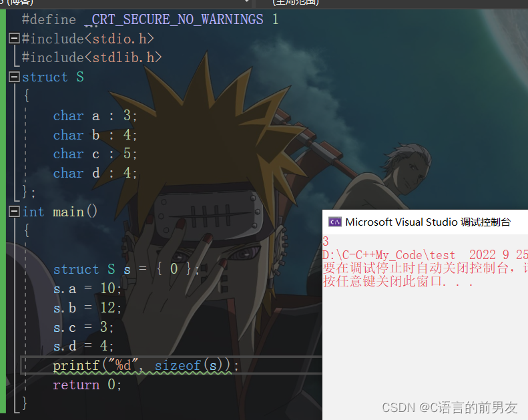Click the #include<stdio.h> line
The height and width of the screenshot is (420, 528).
pos(88,39)
